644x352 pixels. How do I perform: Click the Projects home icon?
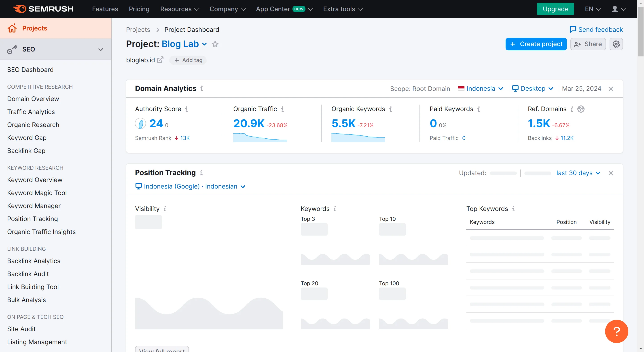point(12,28)
